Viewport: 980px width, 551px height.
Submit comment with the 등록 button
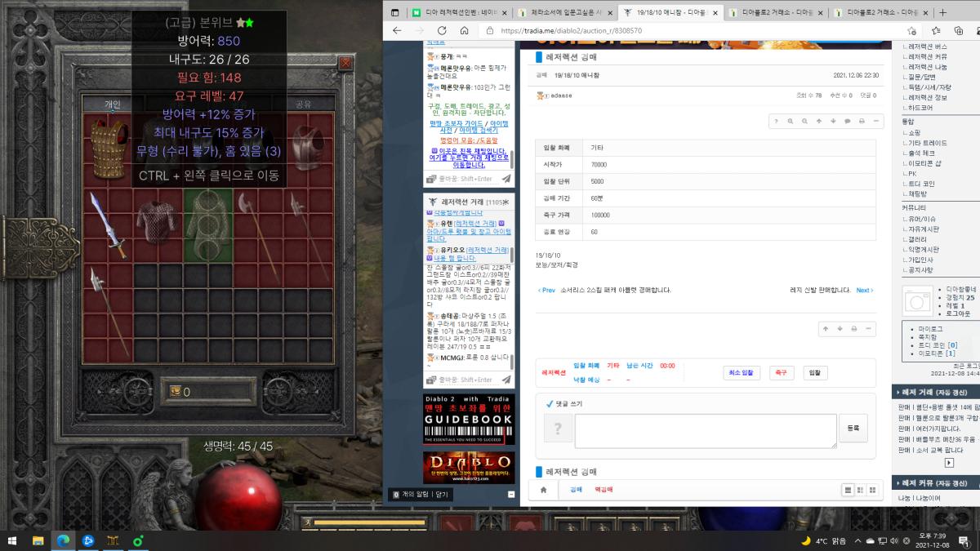[x=853, y=428]
